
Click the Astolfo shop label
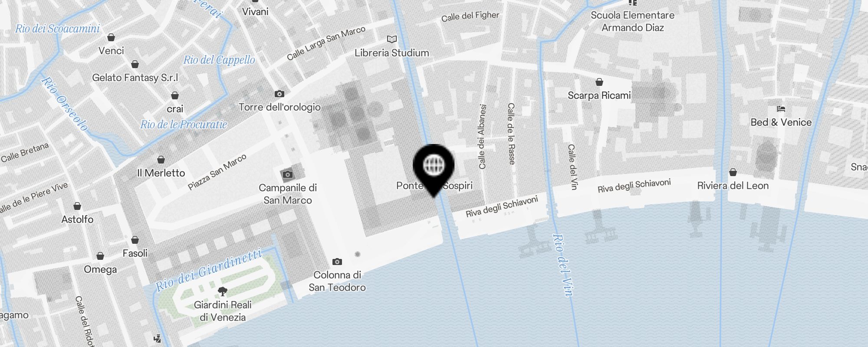(x=77, y=219)
